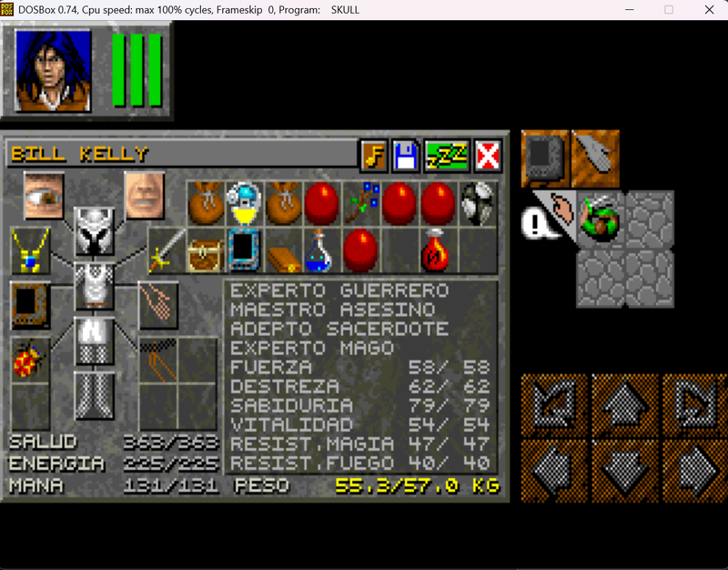The width and height of the screenshot is (728, 570).
Task: Click the gray stone tablet action slot
Action: 545,159
